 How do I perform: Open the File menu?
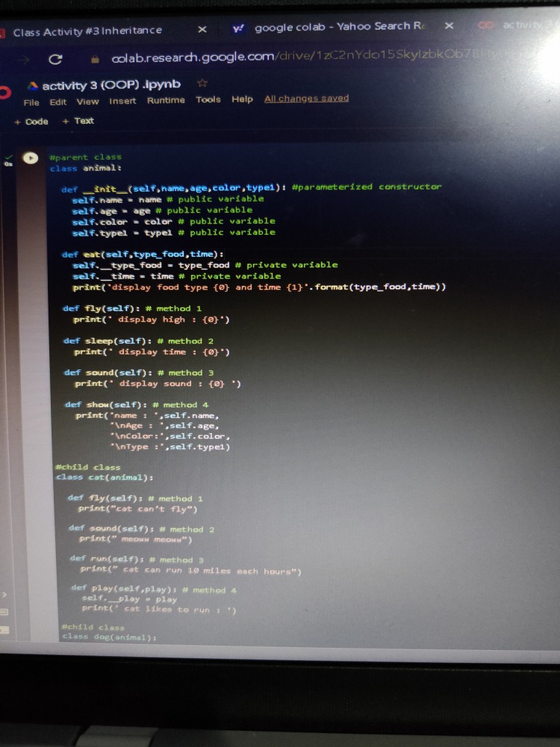(31, 102)
